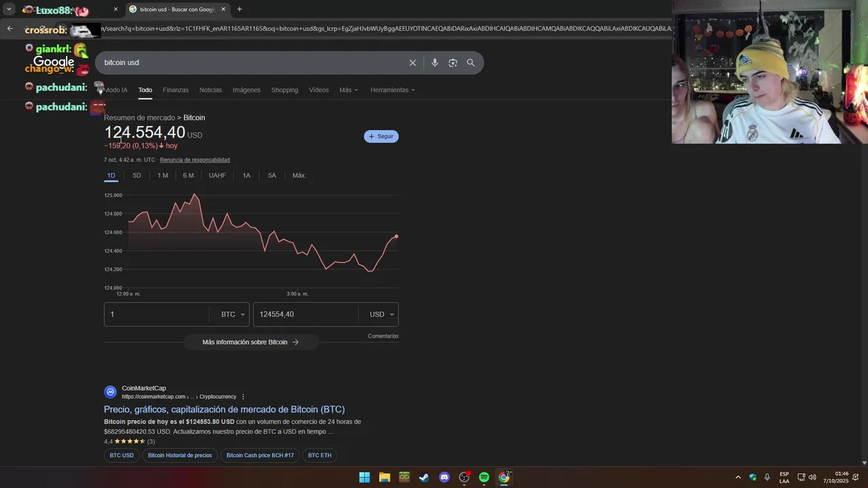Viewport: 868px width, 488px height.
Task: Show hidden system tray icons
Action: 738,477
